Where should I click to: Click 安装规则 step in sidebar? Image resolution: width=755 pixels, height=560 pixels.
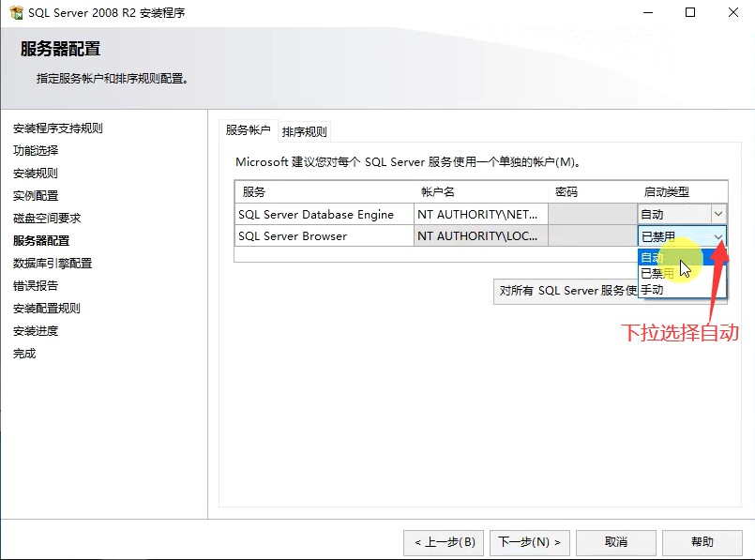pyautogui.click(x=36, y=174)
